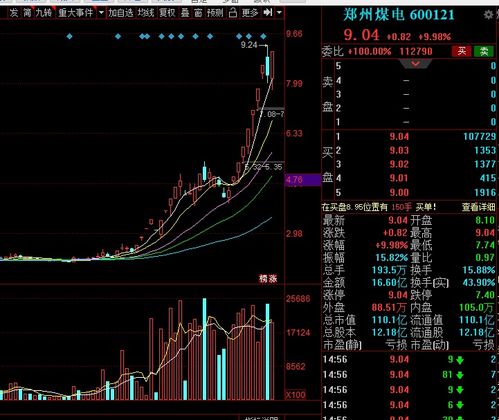Click buy 1 volume 107729
Image resolution: width=499 pixels, height=420 pixels.
[x=480, y=136]
